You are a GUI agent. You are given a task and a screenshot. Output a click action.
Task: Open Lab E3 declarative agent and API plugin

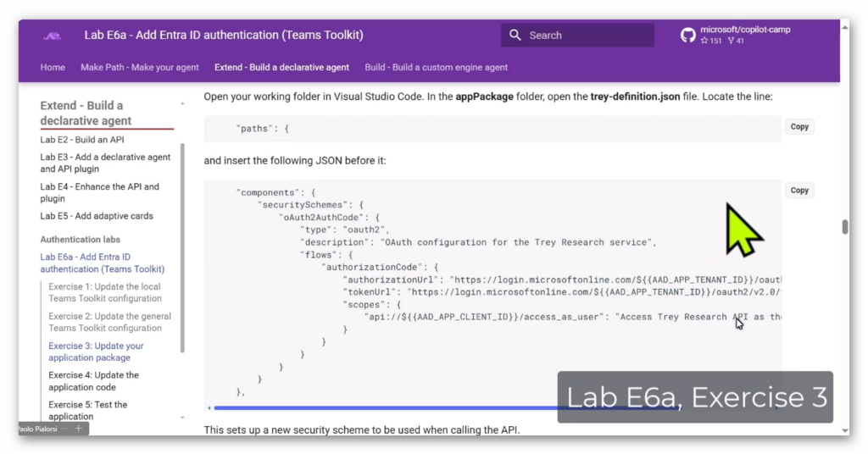tap(105, 163)
